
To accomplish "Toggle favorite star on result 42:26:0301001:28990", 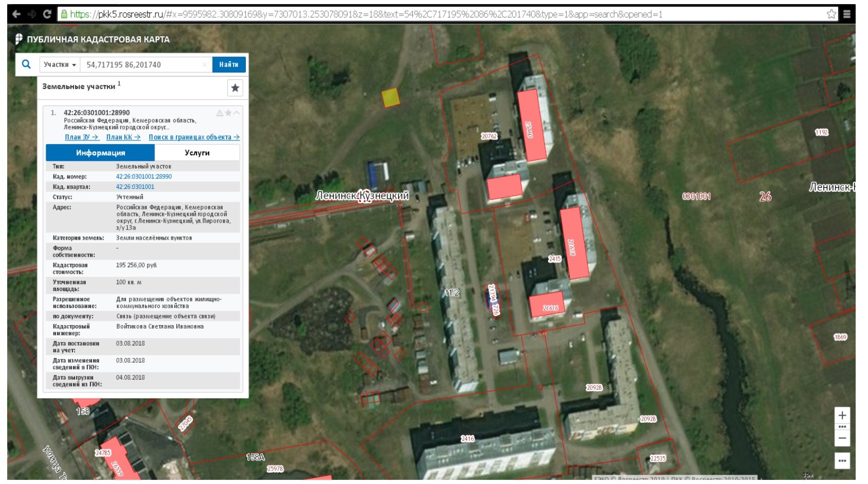I will [228, 113].
